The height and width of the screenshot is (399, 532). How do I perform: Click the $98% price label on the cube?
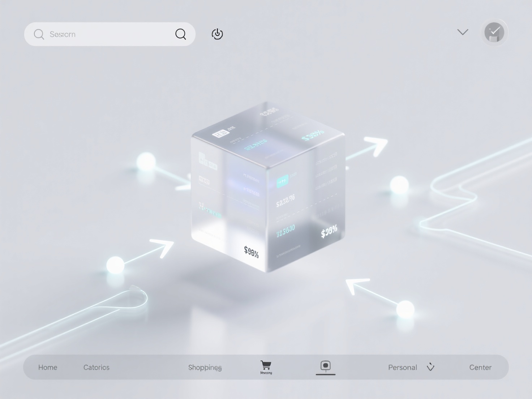coord(251,252)
